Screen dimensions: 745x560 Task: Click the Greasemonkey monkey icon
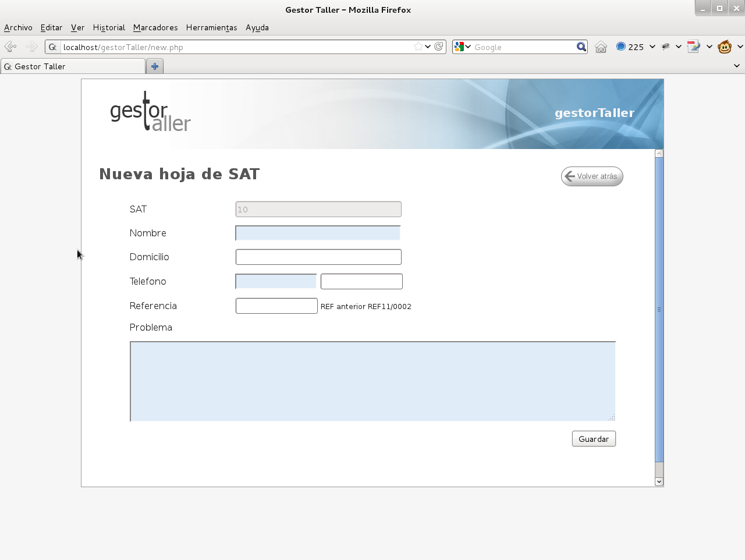(x=724, y=47)
